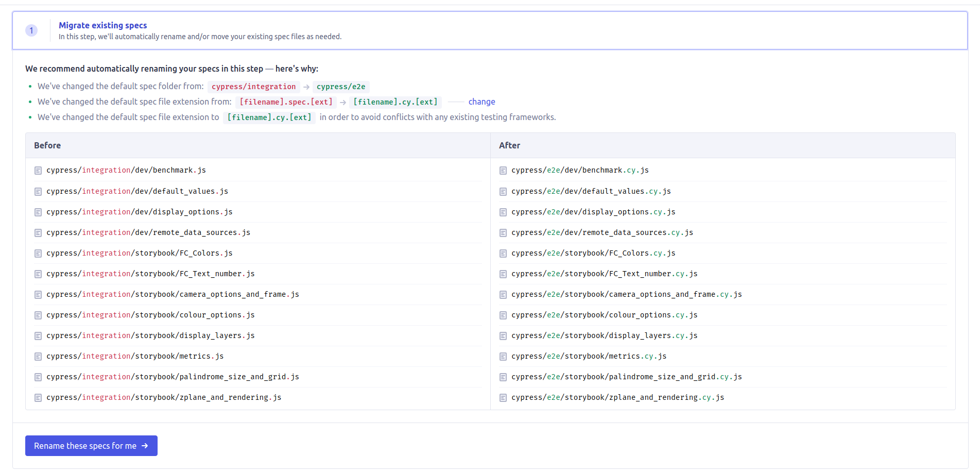Select path cypress/integration/storybook/zplane_and_rendering.js text
The height and width of the screenshot is (472, 980).
point(164,397)
